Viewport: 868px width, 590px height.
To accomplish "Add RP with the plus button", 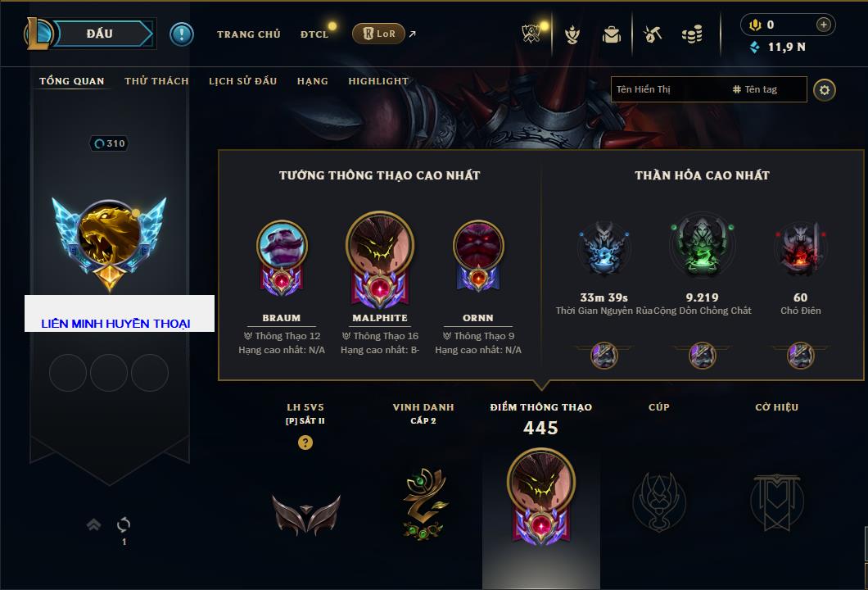I will (824, 25).
